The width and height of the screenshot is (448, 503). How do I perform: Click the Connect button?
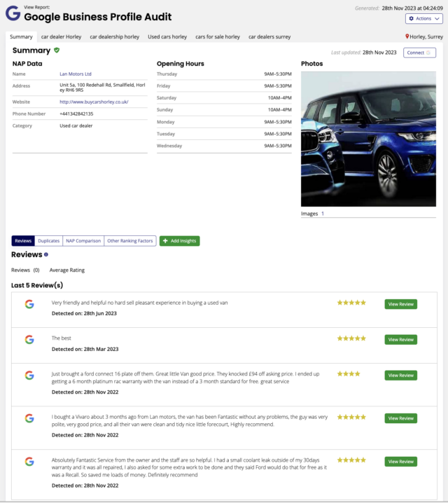419,53
